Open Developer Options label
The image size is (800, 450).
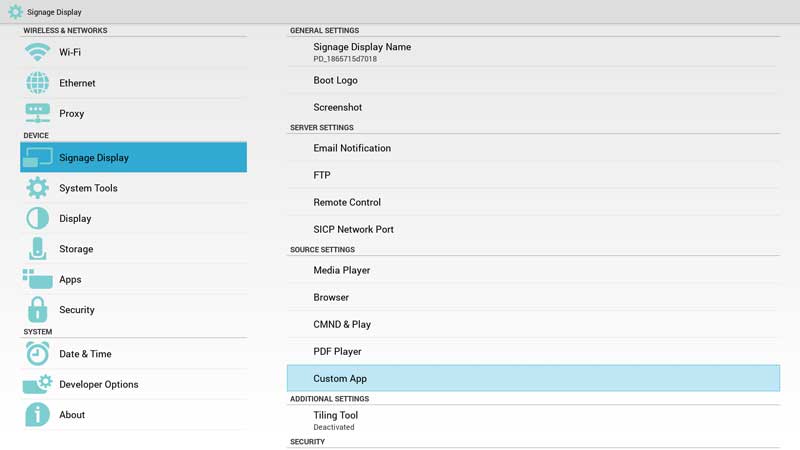pyautogui.click(x=98, y=384)
